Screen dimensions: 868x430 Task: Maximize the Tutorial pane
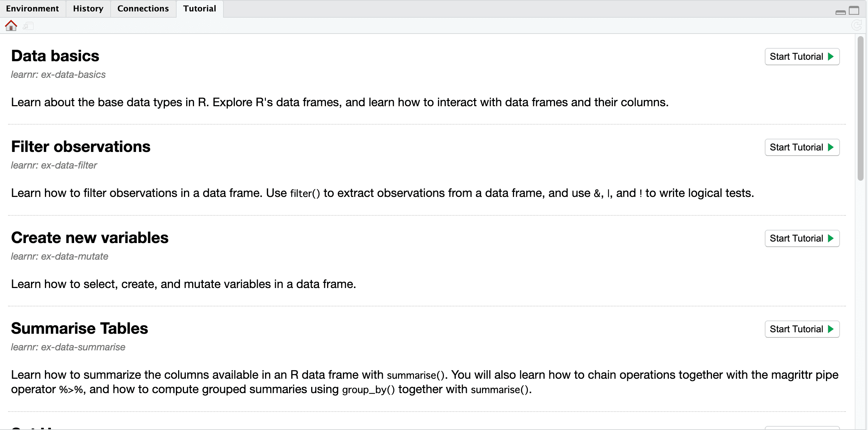854,10
